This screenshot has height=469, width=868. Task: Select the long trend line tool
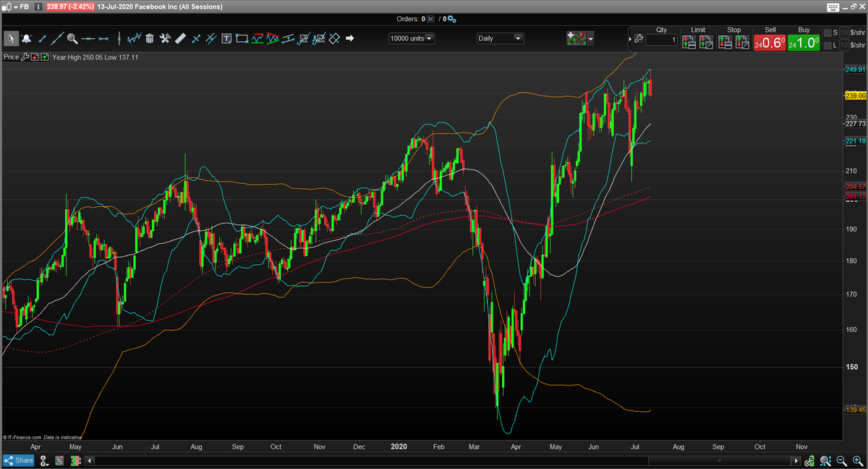click(58, 38)
